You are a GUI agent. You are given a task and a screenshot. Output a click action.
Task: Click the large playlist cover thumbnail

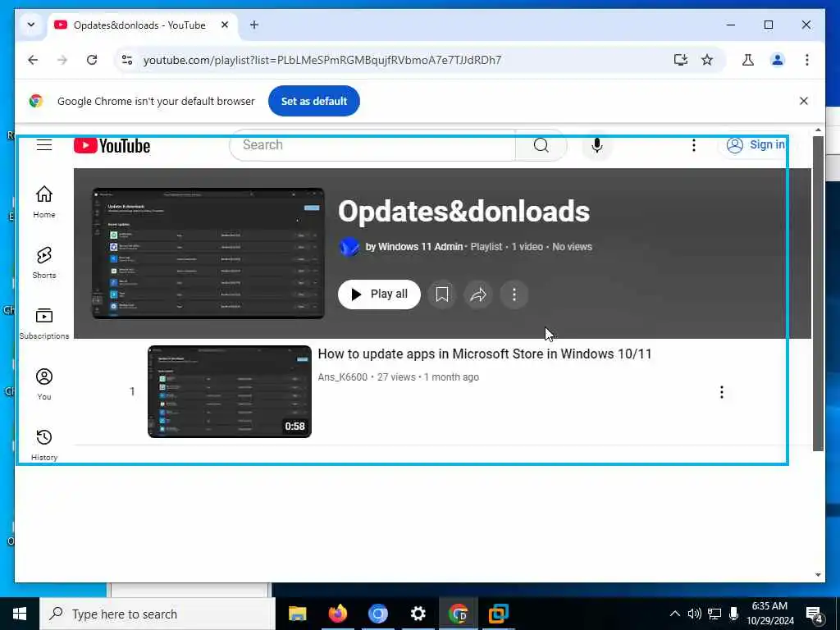(x=208, y=253)
